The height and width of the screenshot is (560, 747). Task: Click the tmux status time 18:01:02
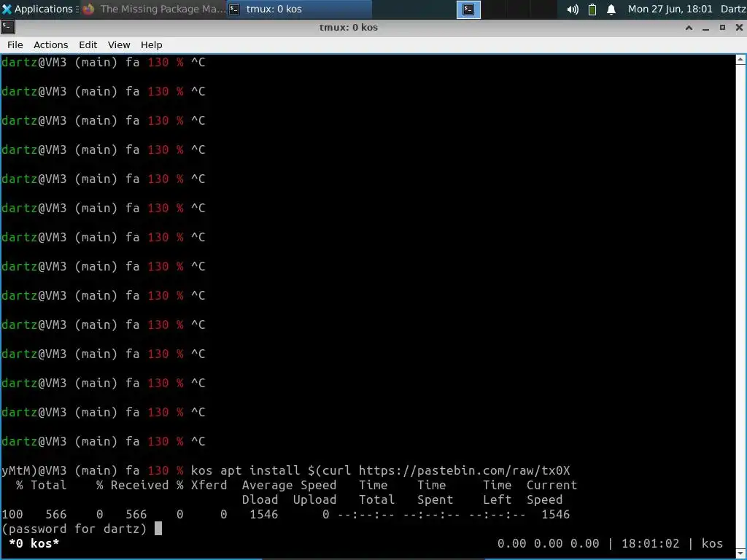650,543
